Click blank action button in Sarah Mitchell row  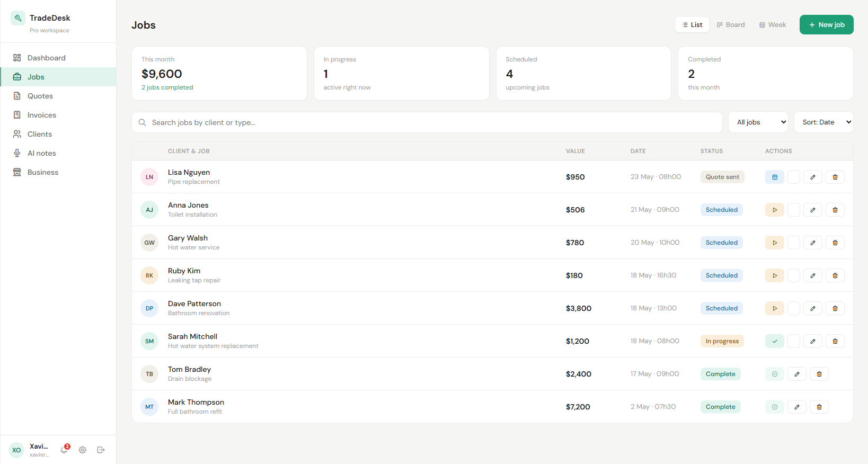(x=793, y=341)
